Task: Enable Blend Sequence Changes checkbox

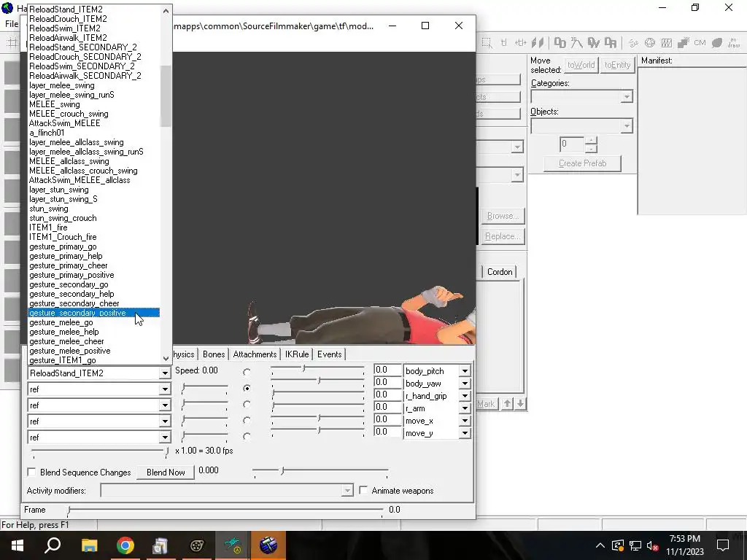Action: [31, 472]
